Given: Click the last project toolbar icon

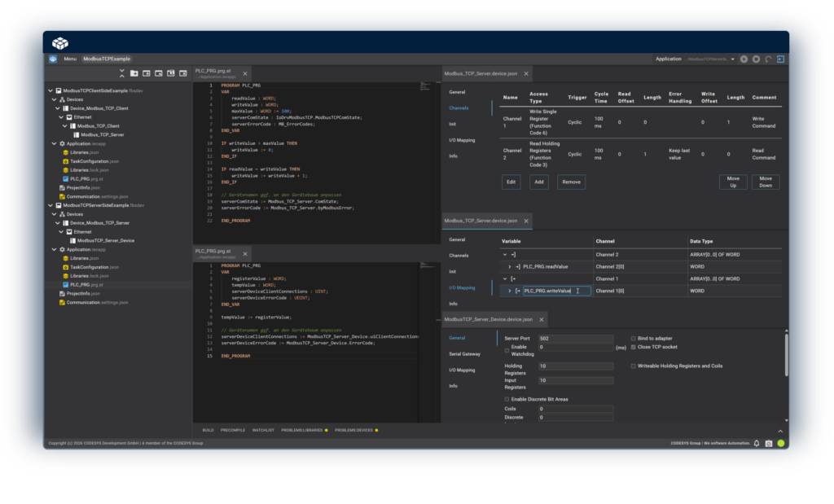Looking at the screenshot, I should [x=183, y=73].
